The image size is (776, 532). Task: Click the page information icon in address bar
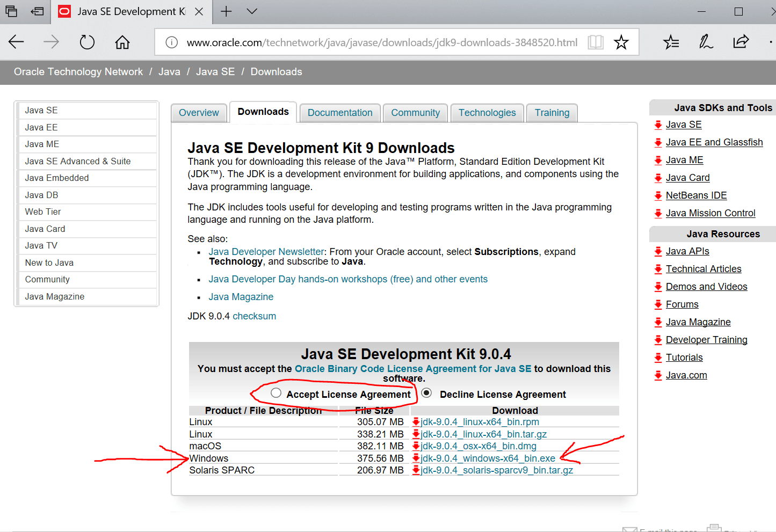click(171, 42)
